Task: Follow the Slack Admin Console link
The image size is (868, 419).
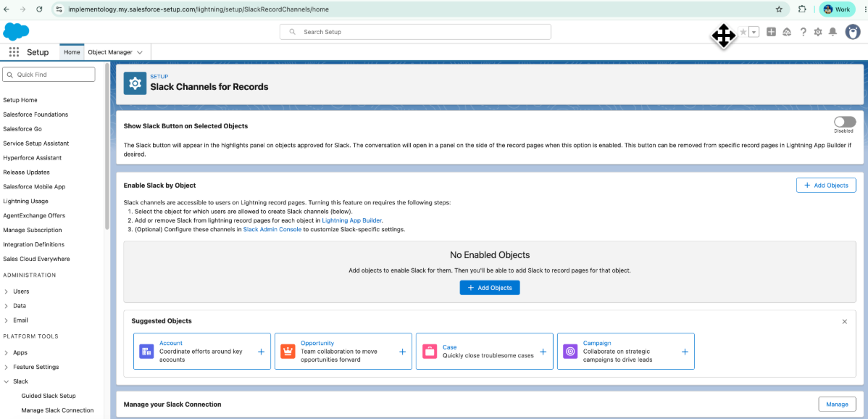Action: pyautogui.click(x=272, y=229)
